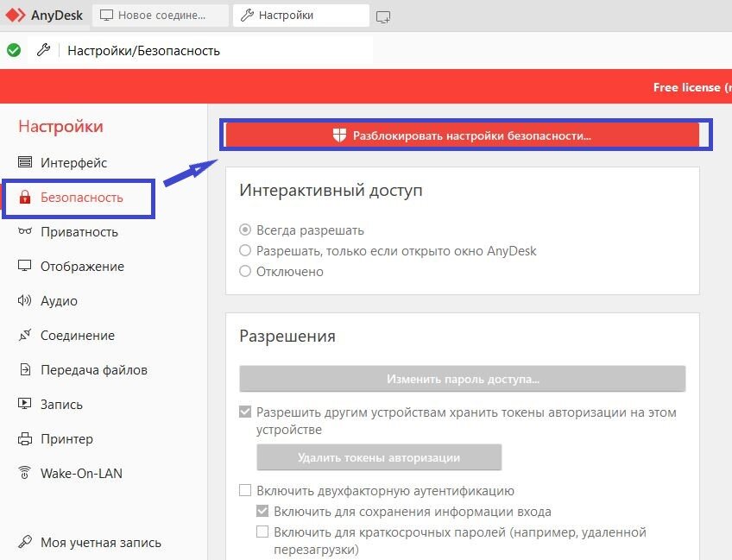
Task: Select Разрешать, только если открыто окно AnyDesk
Action: (245, 250)
